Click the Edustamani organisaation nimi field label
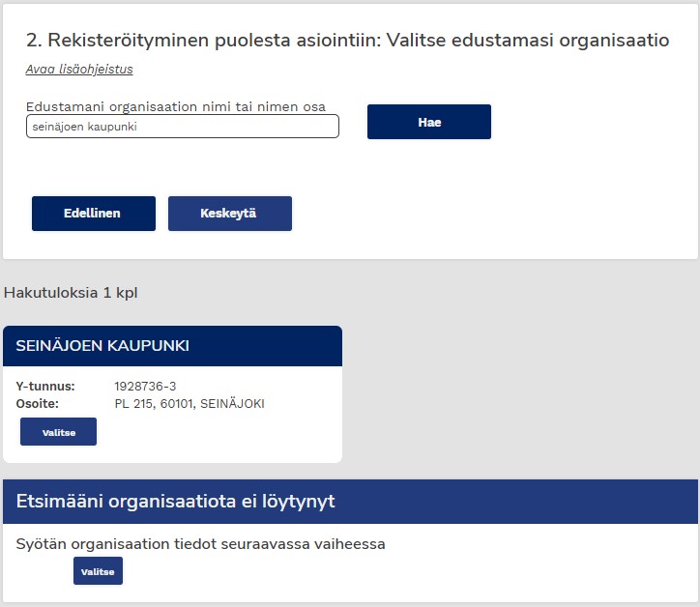Viewport: 700px width, 607px height. coord(175,106)
